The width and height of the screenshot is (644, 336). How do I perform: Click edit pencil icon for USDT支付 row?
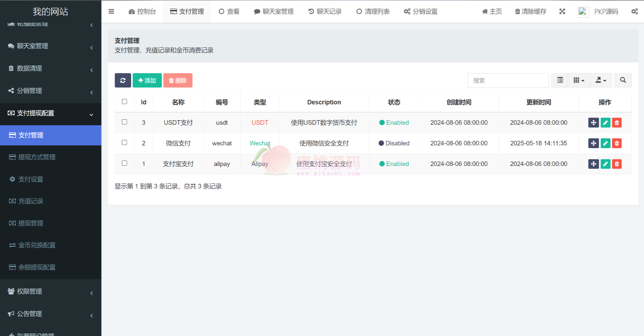pyautogui.click(x=605, y=123)
